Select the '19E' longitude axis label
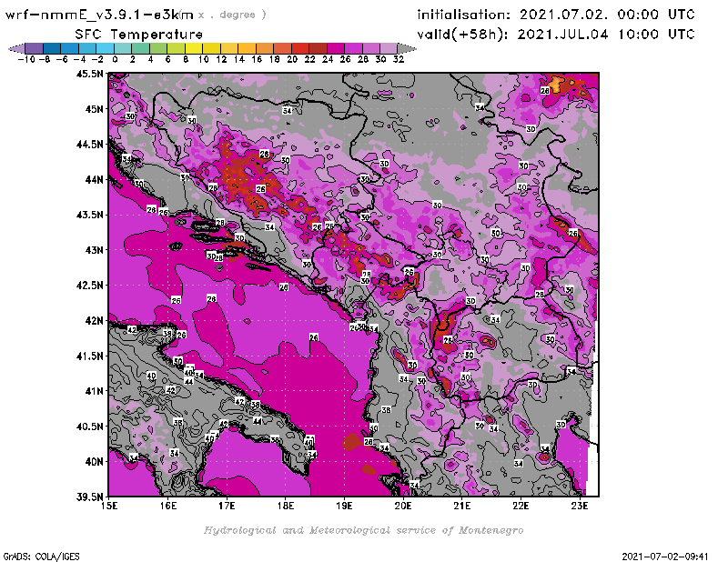This screenshot has height=562, width=728. pos(344,506)
